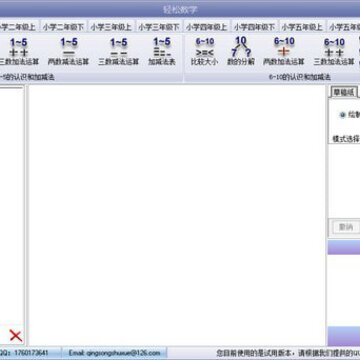Open the 数的分解 number decomposition exercise

241,51
